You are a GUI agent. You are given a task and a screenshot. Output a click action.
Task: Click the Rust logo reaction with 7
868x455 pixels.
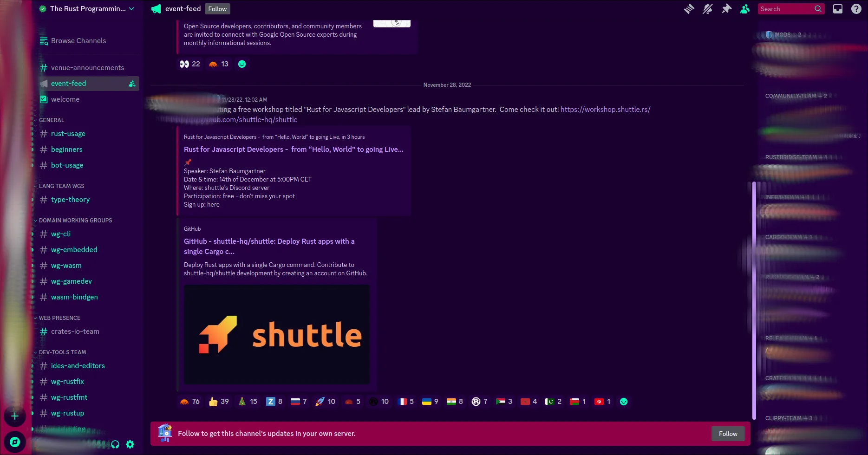tap(479, 402)
